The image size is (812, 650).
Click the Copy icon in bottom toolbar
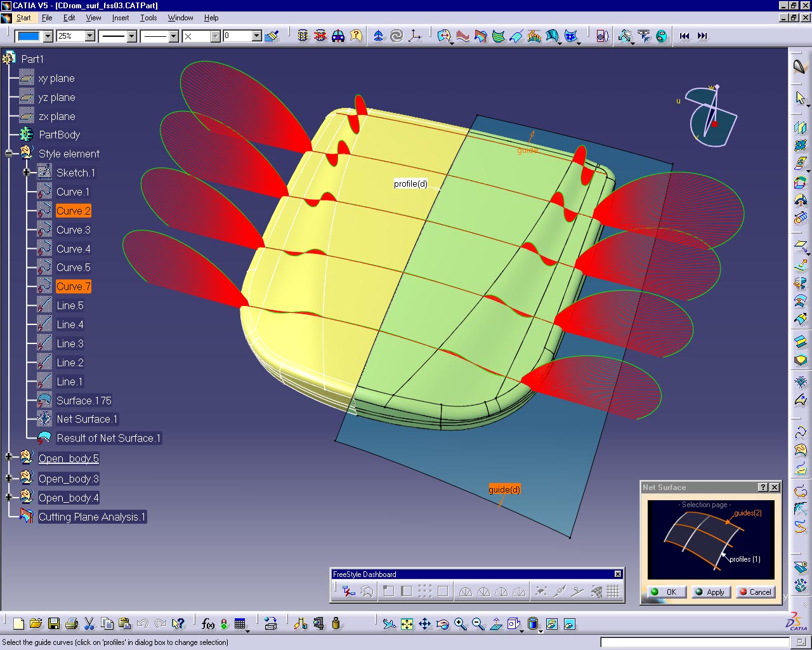107,624
